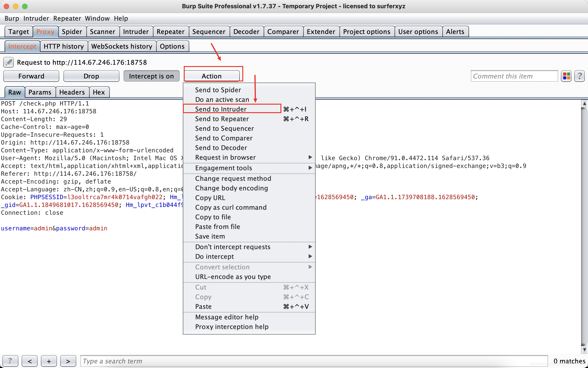Open the proxy Options subtab
This screenshot has height=368, width=588.
[172, 46]
